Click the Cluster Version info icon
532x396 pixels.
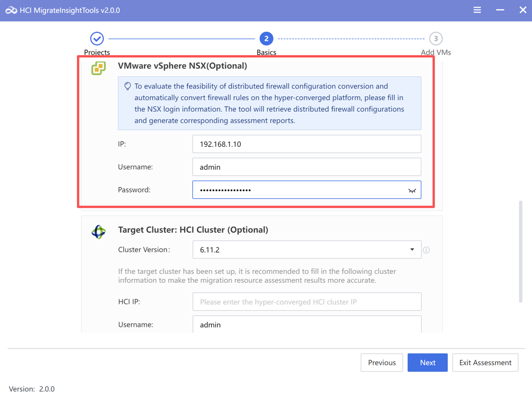click(427, 250)
